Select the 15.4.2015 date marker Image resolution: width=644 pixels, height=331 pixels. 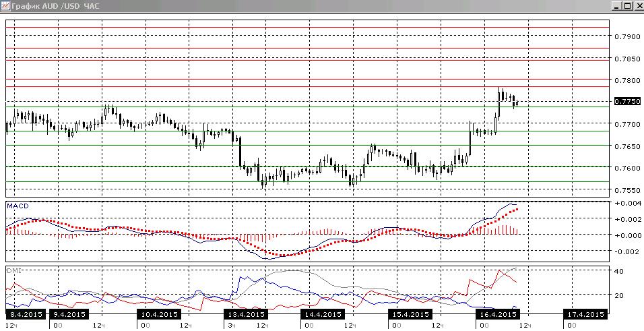pyautogui.click(x=410, y=314)
